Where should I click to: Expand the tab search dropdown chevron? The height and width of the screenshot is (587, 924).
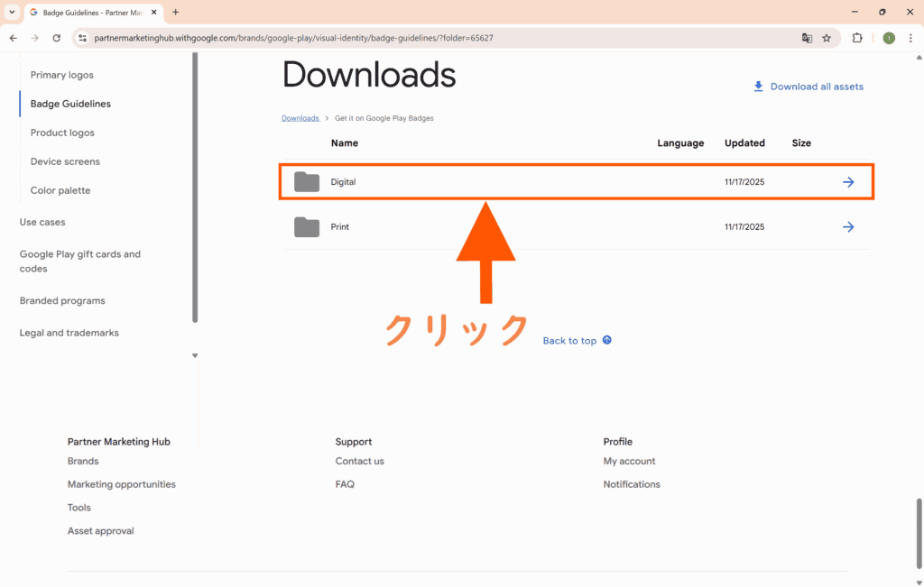click(12, 12)
